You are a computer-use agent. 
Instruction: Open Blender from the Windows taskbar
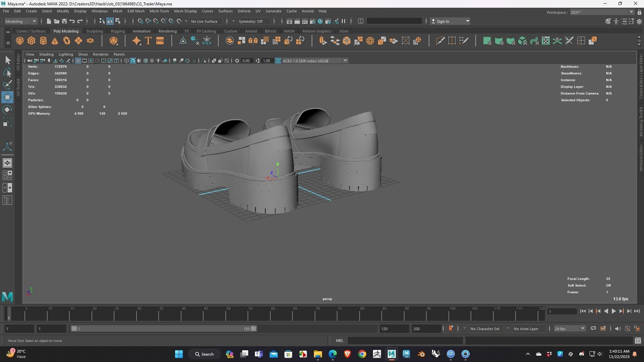[421, 354]
